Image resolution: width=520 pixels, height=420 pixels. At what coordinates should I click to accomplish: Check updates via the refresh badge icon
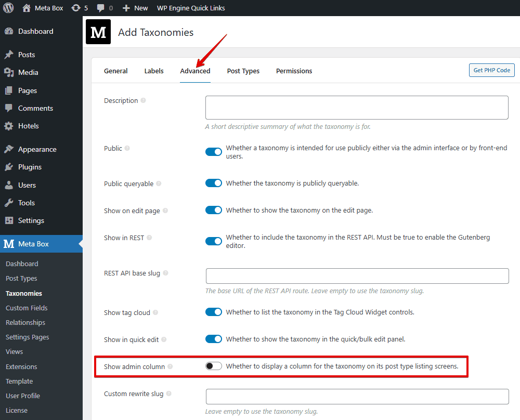click(76, 8)
